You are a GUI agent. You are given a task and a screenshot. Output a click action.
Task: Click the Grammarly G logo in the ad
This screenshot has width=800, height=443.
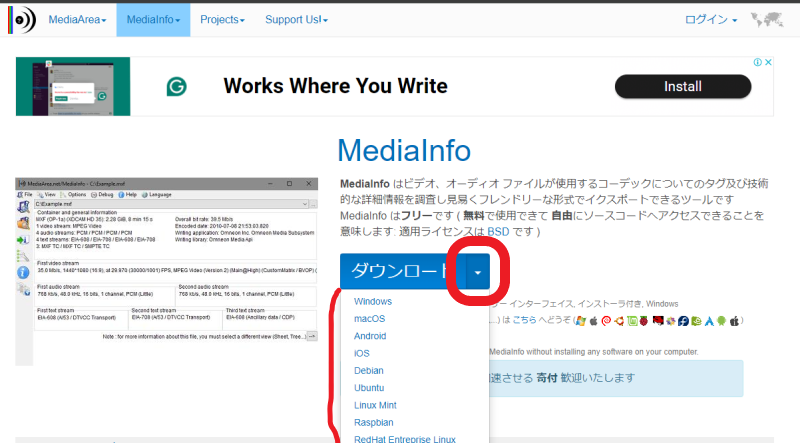[x=177, y=86]
